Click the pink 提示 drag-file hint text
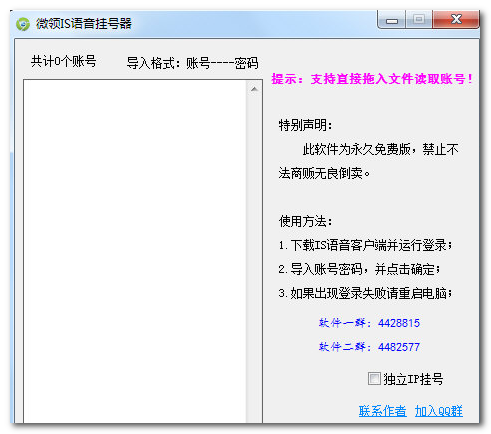Image resolution: width=491 pixels, height=434 pixels. (x=372, y=79)
